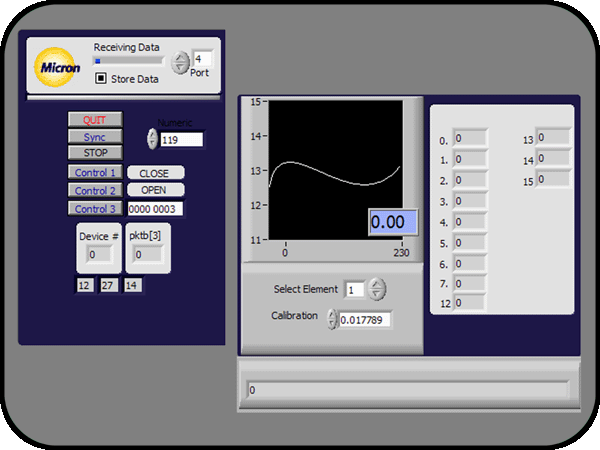This screenshot has width=600, height=450.
Task: Click the value box for element 3.
Action: 470,201
